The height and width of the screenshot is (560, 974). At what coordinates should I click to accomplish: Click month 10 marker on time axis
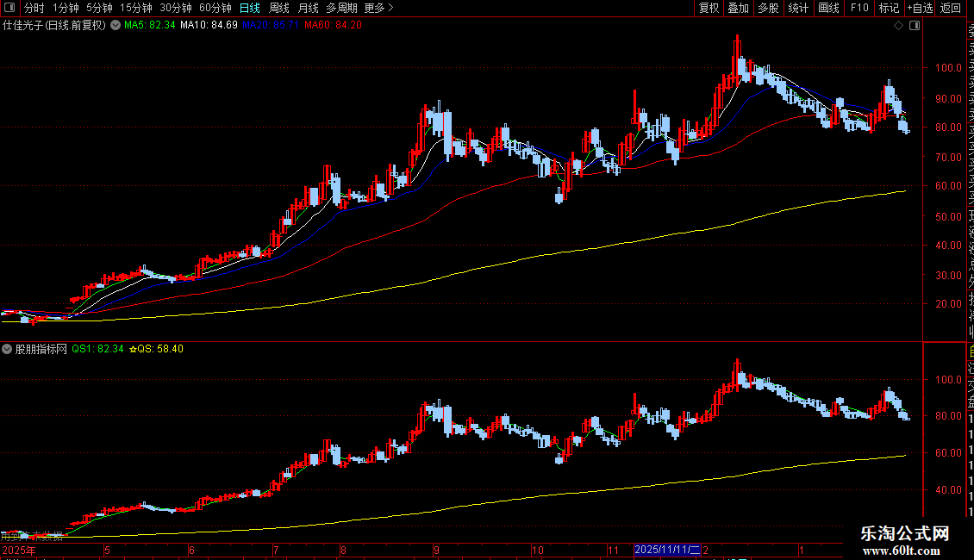pos(537,550)
